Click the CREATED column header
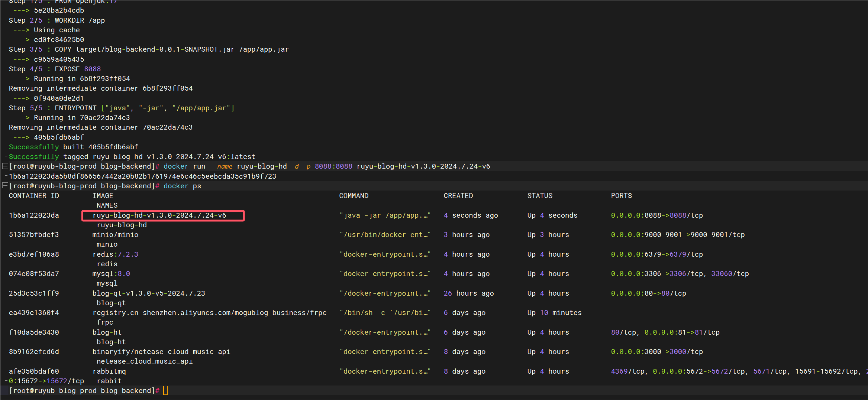 458,196
